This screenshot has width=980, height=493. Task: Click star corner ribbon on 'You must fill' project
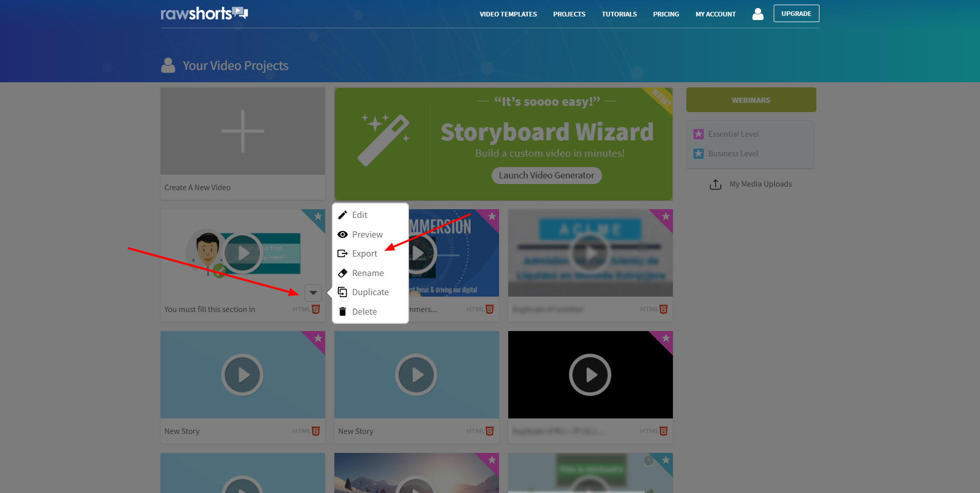[x=317, y=217]
